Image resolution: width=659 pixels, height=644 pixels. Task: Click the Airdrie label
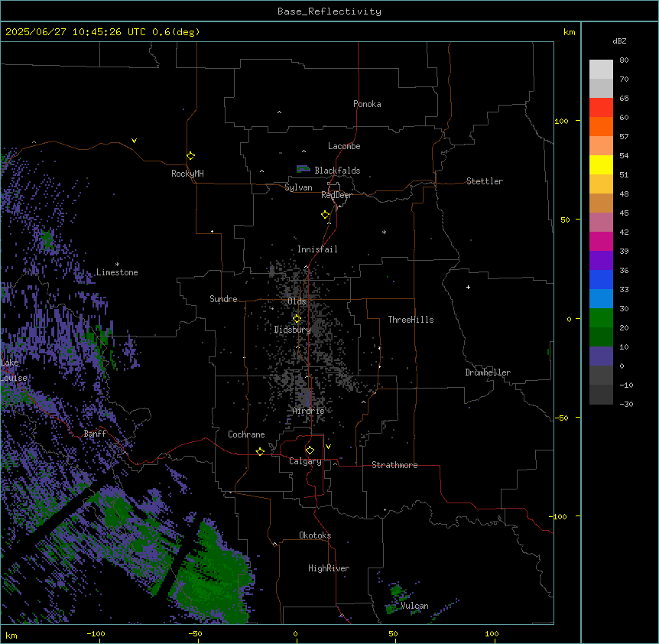click(308, 411)
